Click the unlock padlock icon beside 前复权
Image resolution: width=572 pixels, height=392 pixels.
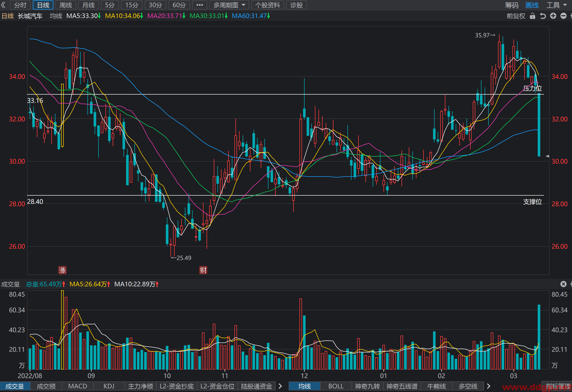point(532,16)
